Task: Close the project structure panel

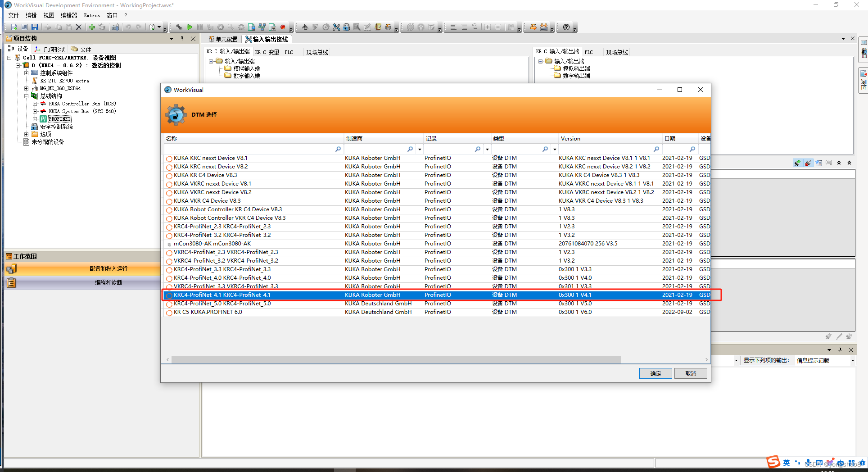Action: pyautogui.click(x=193, y=39)
